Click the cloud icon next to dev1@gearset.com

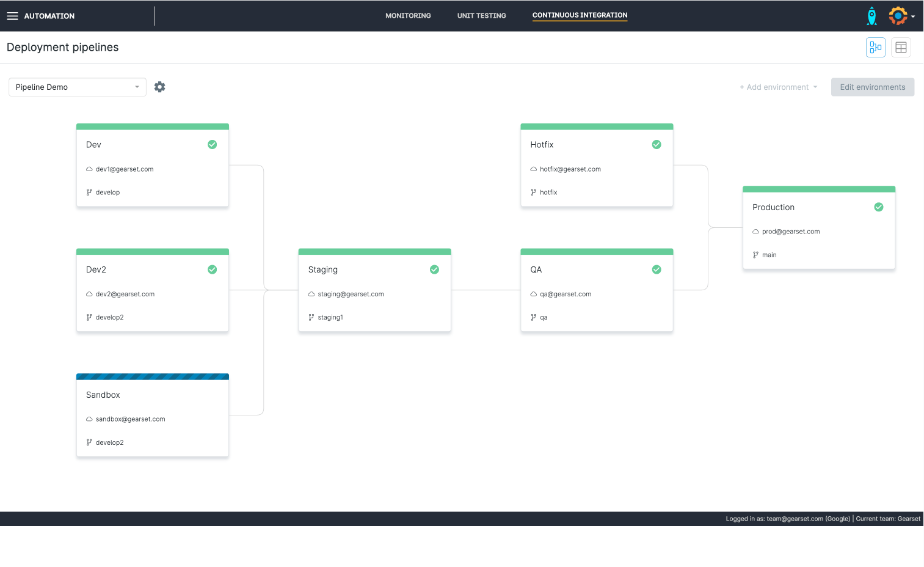[89, 169]
